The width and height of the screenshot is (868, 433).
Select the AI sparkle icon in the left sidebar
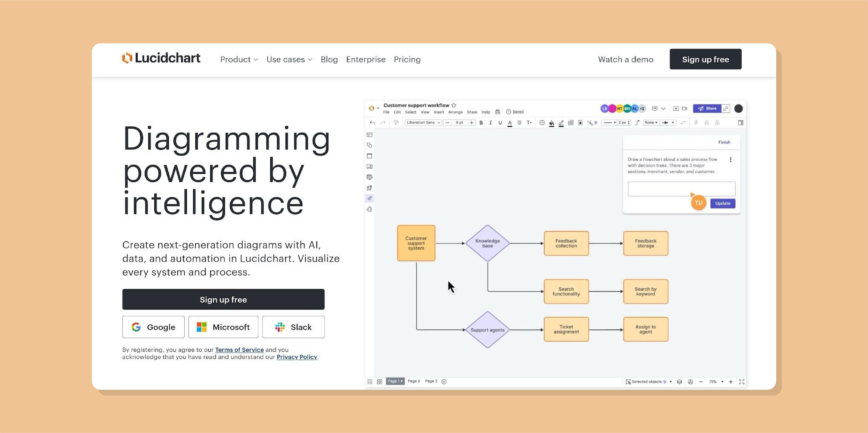(x=370, y=199)
